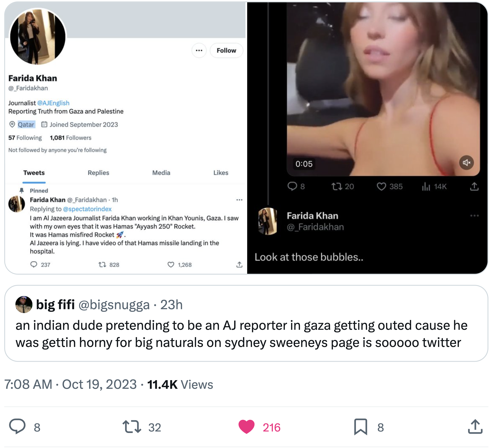
Task: Unlike the tweet with 216 likes
Action: pyautogui.click(x=246, y=426)
